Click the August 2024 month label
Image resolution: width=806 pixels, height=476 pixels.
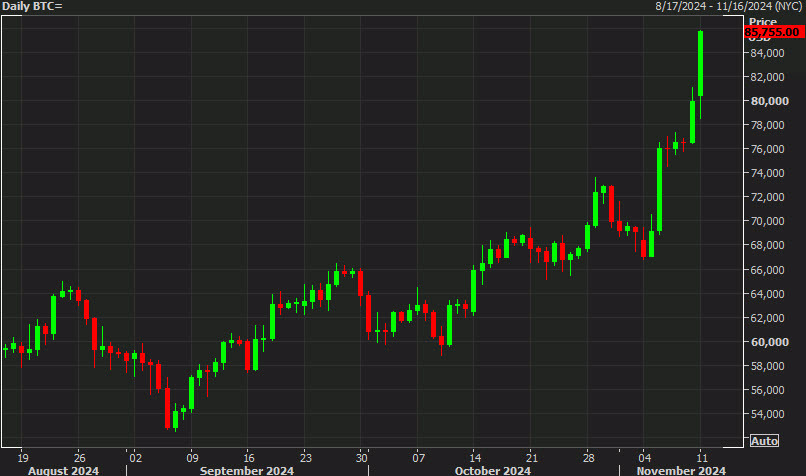62,470
